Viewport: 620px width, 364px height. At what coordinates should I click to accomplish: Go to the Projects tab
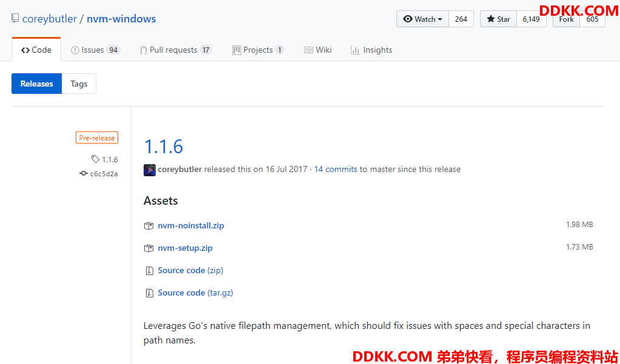(x=258, y=50)
